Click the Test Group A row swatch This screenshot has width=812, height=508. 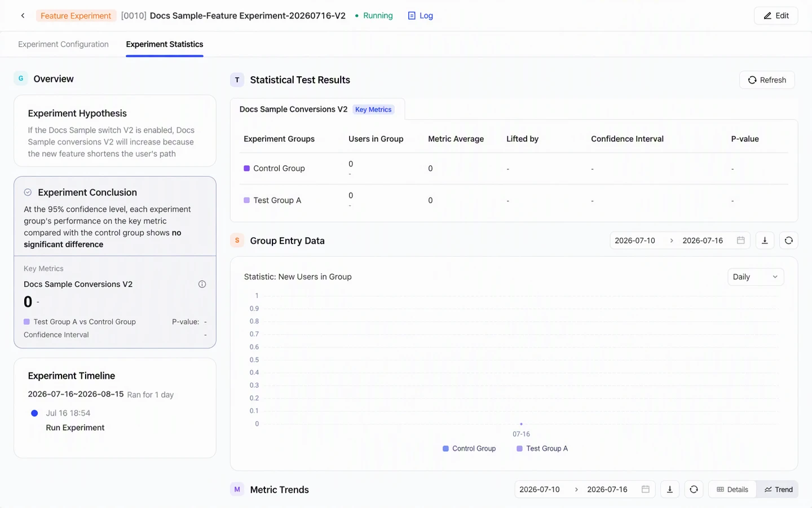coord(246,200)
